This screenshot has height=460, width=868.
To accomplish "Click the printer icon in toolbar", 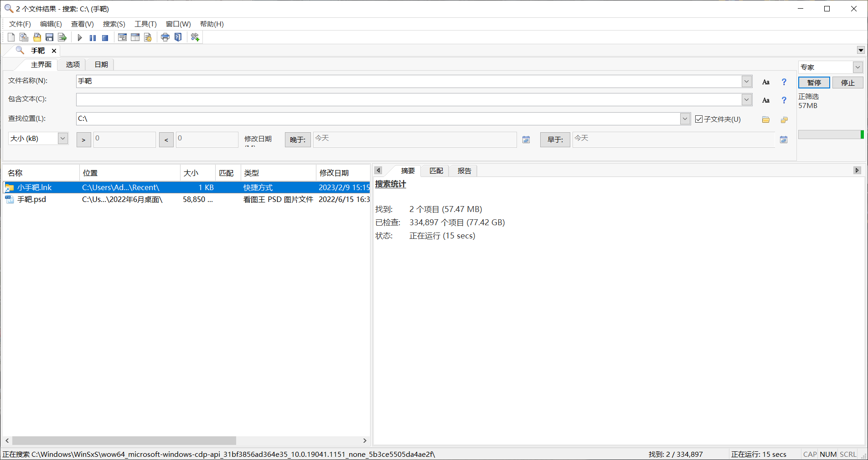I will pos(165,37).
